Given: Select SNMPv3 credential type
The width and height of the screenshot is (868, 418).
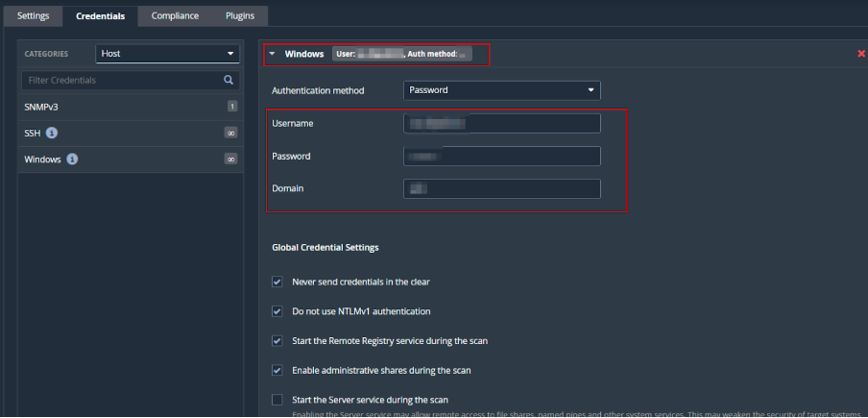Looking at the screenshot, I should (41, 107).
